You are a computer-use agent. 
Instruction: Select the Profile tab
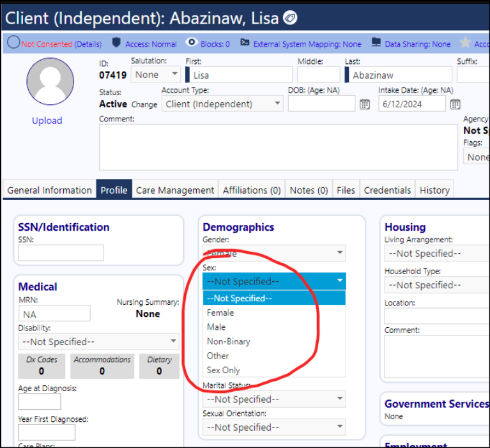tap(114, 189)
